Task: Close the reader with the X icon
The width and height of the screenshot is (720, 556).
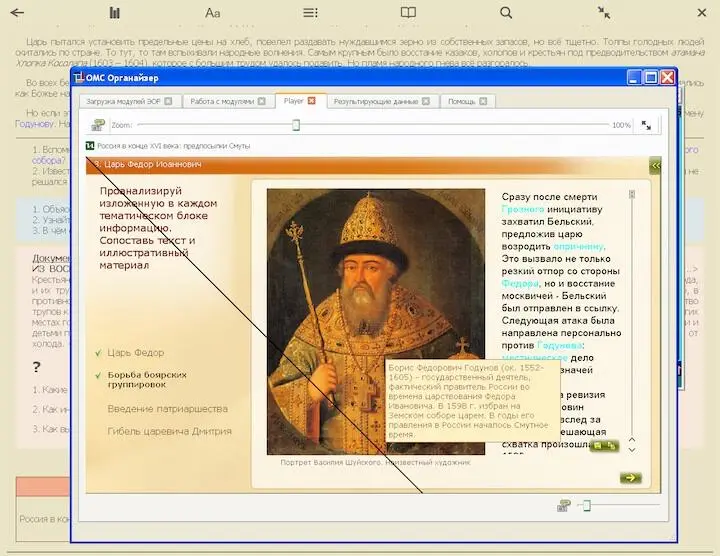Action: (702, 12)
